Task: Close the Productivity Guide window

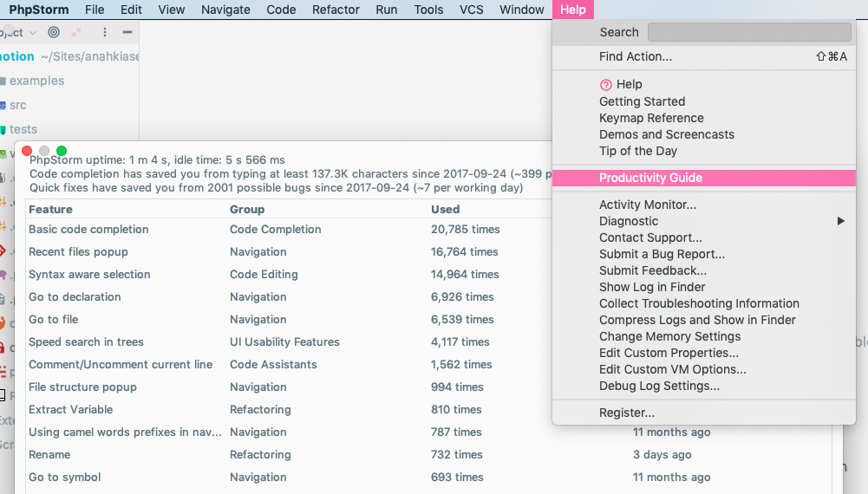Action: 27,151
